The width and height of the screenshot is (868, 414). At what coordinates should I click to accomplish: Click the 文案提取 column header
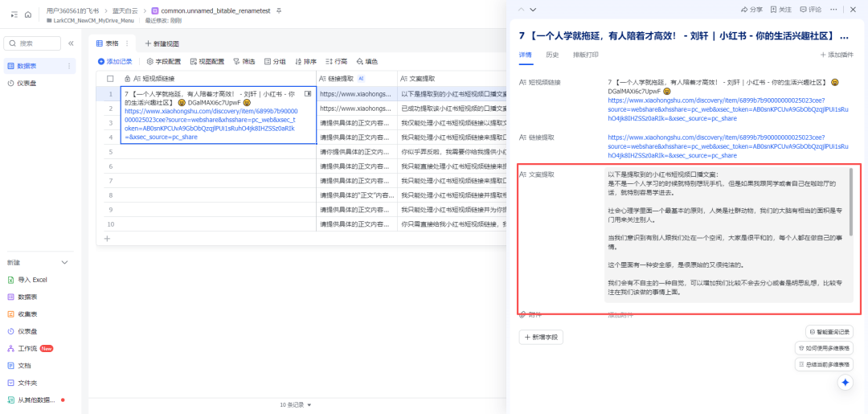452,79
